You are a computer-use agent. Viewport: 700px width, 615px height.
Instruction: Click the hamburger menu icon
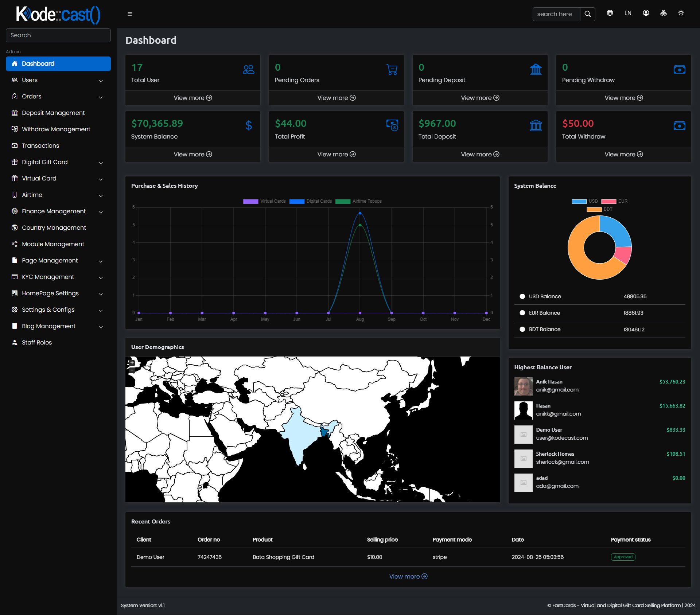click(x=129, y=14)
